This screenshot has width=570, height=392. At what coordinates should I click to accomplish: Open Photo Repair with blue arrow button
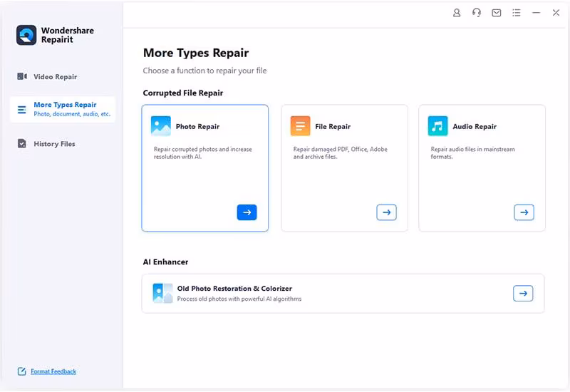click(x=247, y=212)
